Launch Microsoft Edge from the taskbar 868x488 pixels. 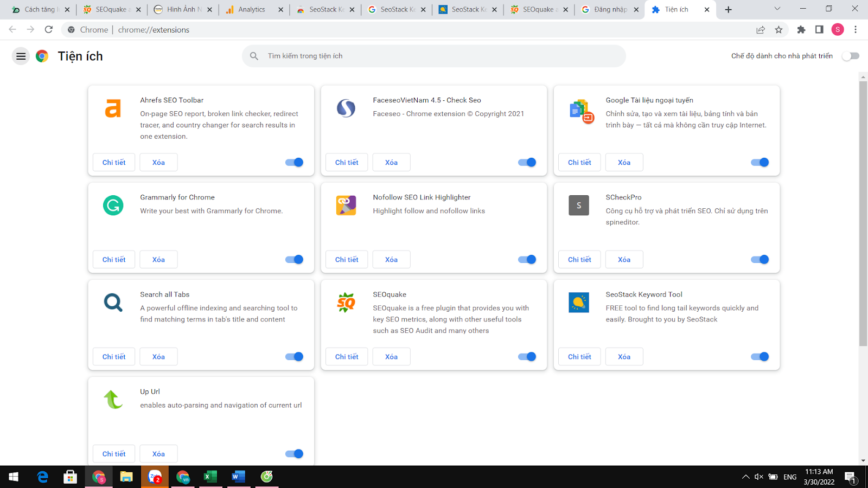[42, 477]
